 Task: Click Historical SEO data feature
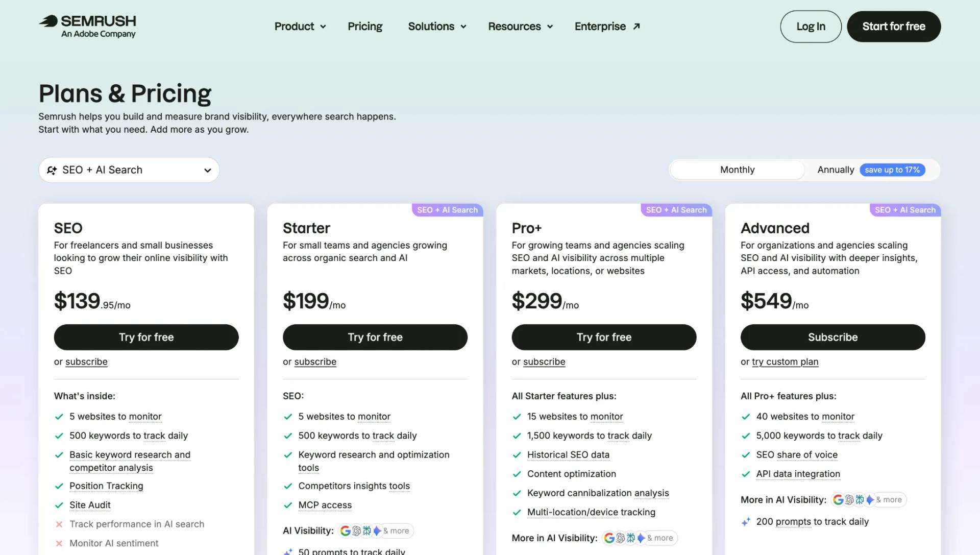point(568,455)
